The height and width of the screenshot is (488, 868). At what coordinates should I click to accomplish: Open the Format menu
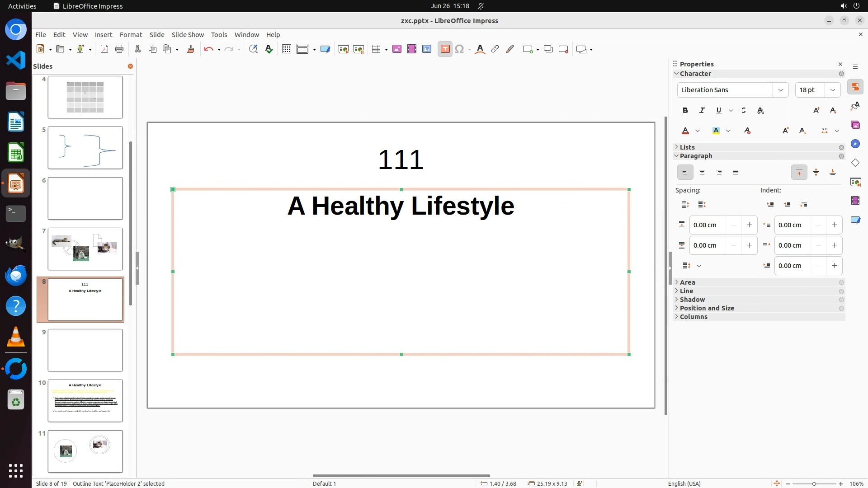(x=131, y=35)
